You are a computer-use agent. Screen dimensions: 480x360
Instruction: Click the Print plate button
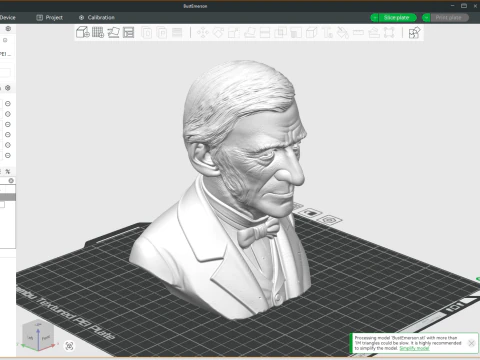449,17
